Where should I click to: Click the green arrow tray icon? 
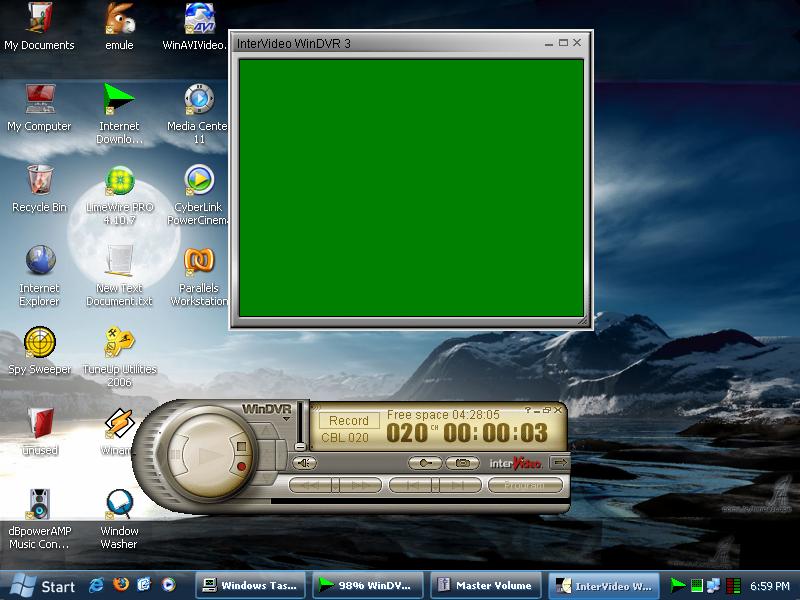tap(678, 585)
